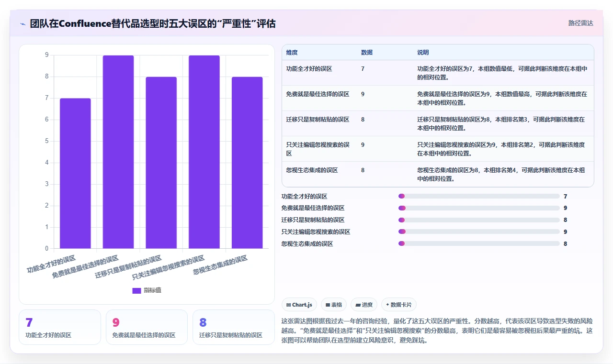Open the data card showing value 9
613x364 pixels.
(x=147, y=327)
